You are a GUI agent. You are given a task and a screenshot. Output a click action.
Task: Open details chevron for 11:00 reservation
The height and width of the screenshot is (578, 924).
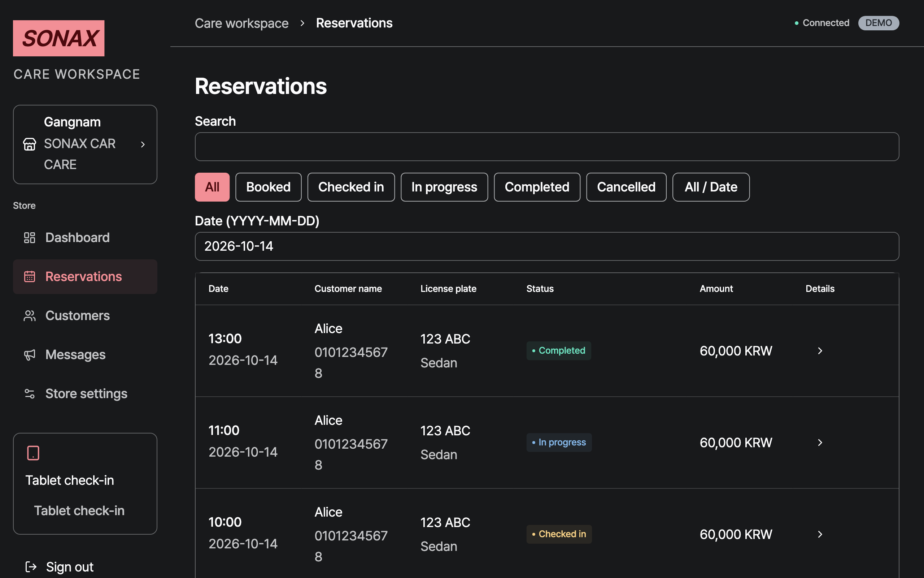pyautogui.click(x=820, y=443)
